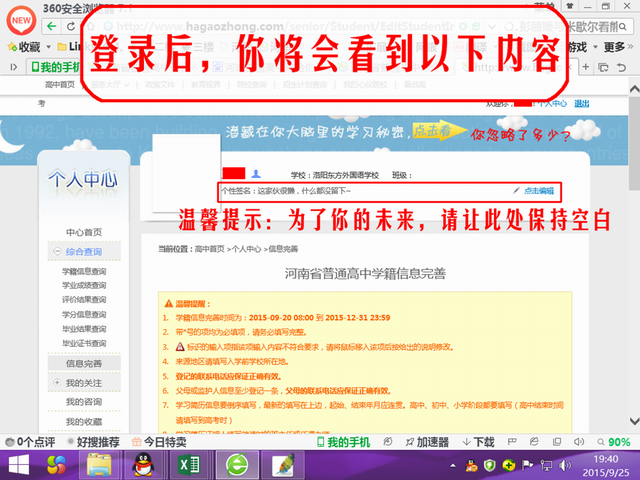Click the page scrollbar down arrow

point(634,421)
